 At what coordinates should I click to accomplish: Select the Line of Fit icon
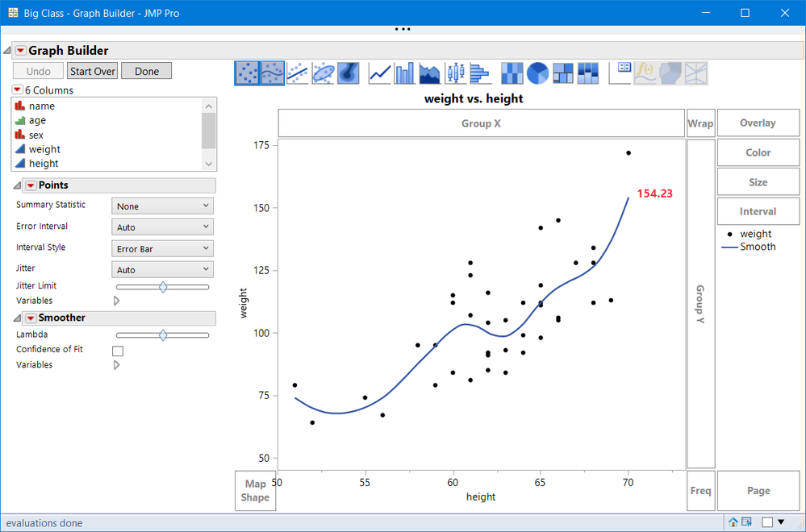pos(298,73)
